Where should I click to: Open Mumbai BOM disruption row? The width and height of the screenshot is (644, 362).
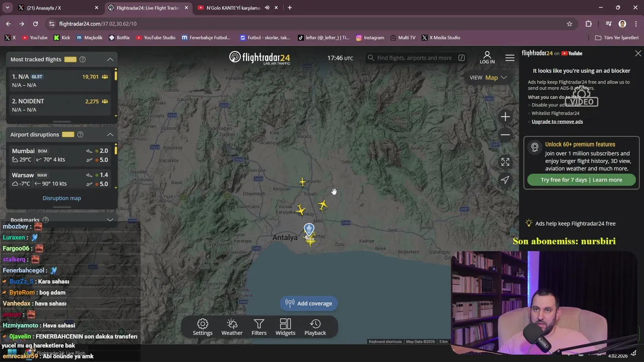[60, 155]
